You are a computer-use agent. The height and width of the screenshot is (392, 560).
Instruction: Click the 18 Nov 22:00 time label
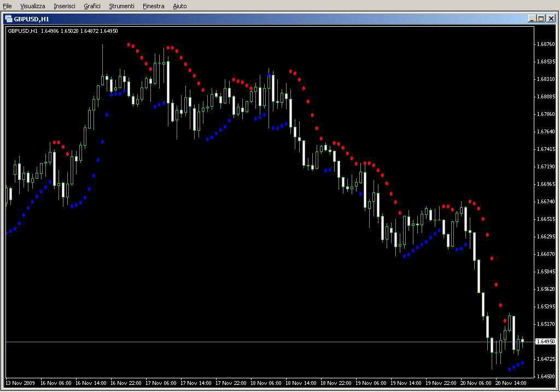tap(336, 383)
